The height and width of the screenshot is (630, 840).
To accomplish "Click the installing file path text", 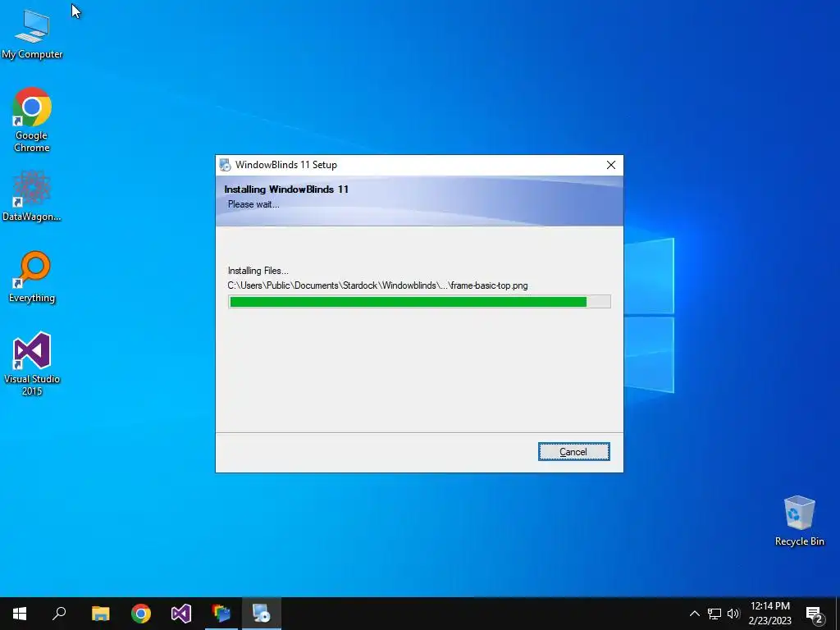I will pyautogui.click(x=377, y=285).
